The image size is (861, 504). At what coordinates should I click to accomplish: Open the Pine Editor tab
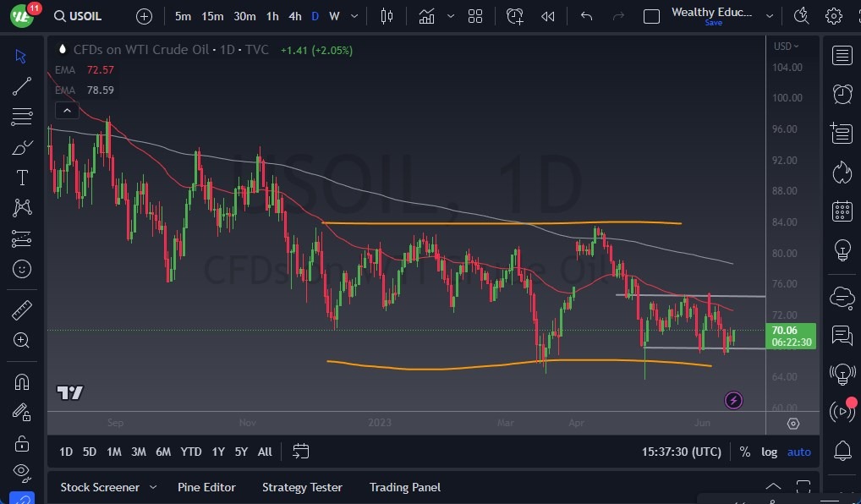[206, 487]
